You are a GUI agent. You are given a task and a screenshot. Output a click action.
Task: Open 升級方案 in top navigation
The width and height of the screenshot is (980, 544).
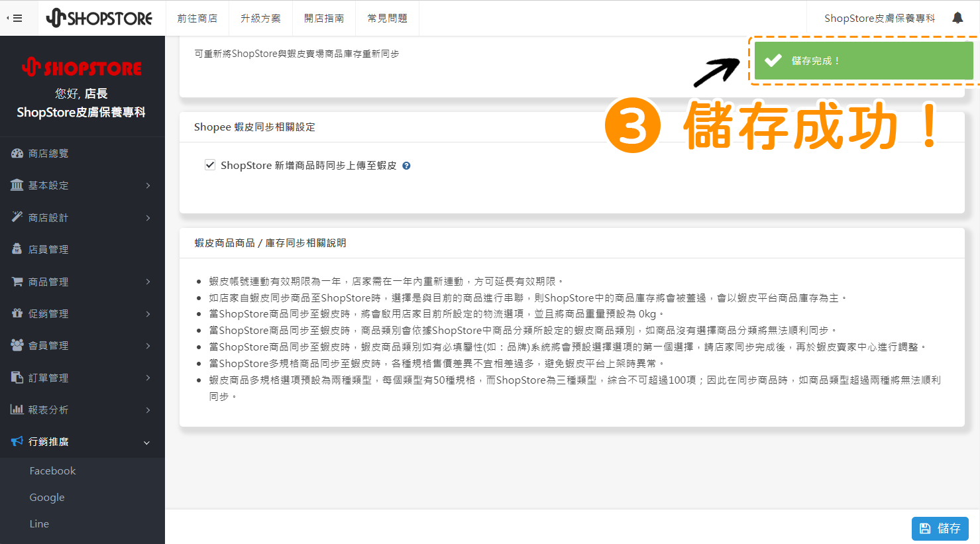click(x=260, y=18)
